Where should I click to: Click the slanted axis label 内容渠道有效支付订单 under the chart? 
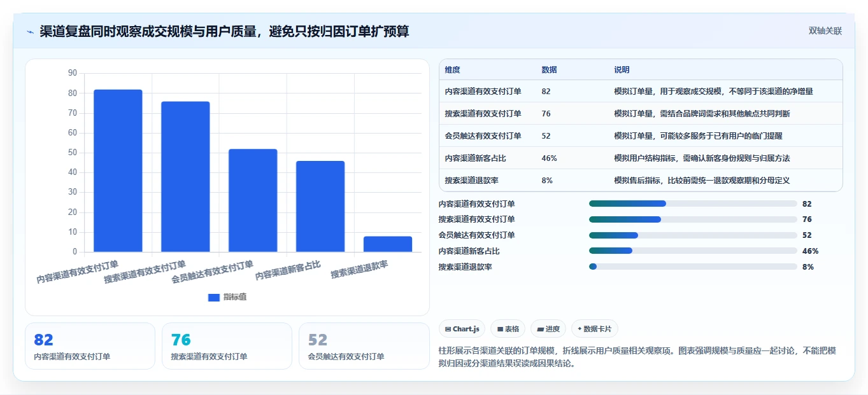(77, 272)
